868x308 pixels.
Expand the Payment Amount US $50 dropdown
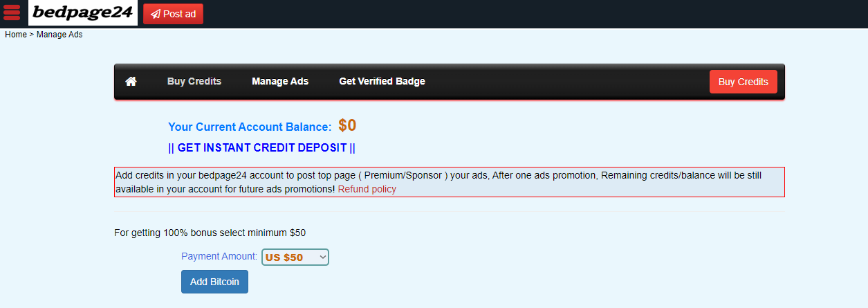(295, 257)
